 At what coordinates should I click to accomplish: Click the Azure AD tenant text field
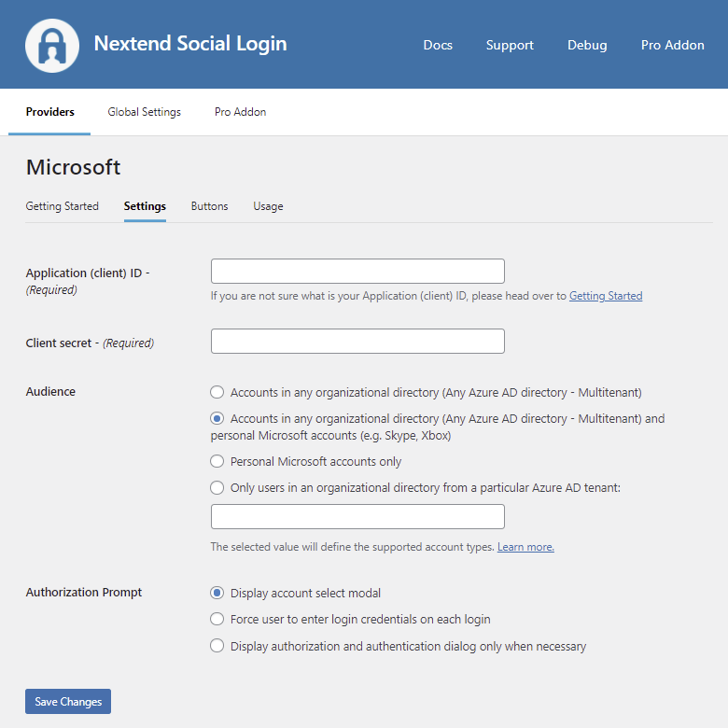[357, 517]
